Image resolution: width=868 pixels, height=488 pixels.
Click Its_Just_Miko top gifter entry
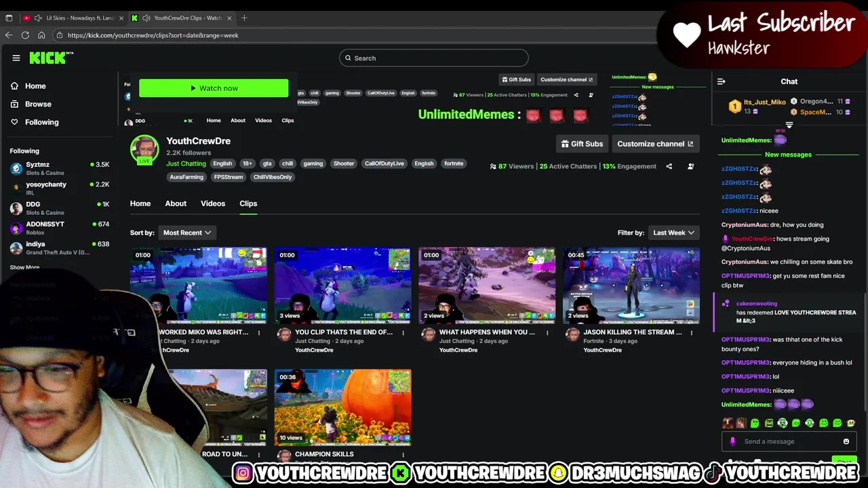757,106
